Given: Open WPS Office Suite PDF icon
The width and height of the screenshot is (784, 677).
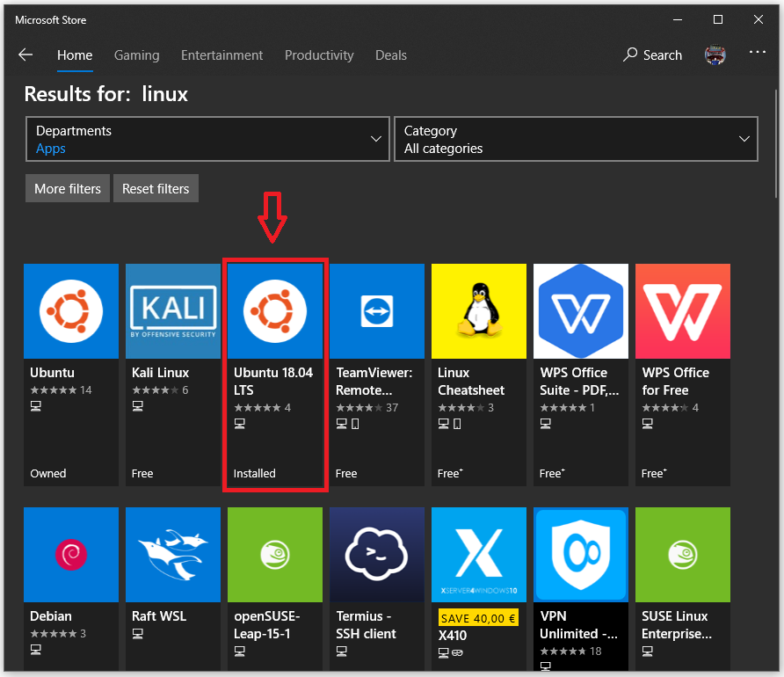Looking at the screenshot, I should pyautogui.click(x=581, y=311).
